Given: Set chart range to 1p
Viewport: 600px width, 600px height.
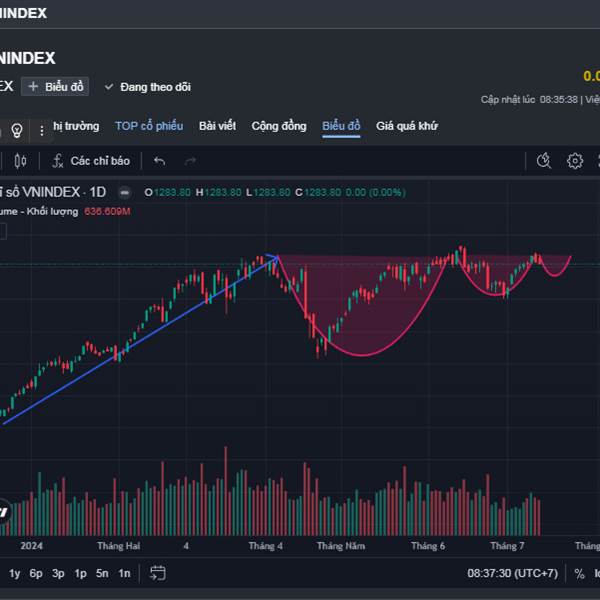Looking at the screenshot, I should click(80, 573).
